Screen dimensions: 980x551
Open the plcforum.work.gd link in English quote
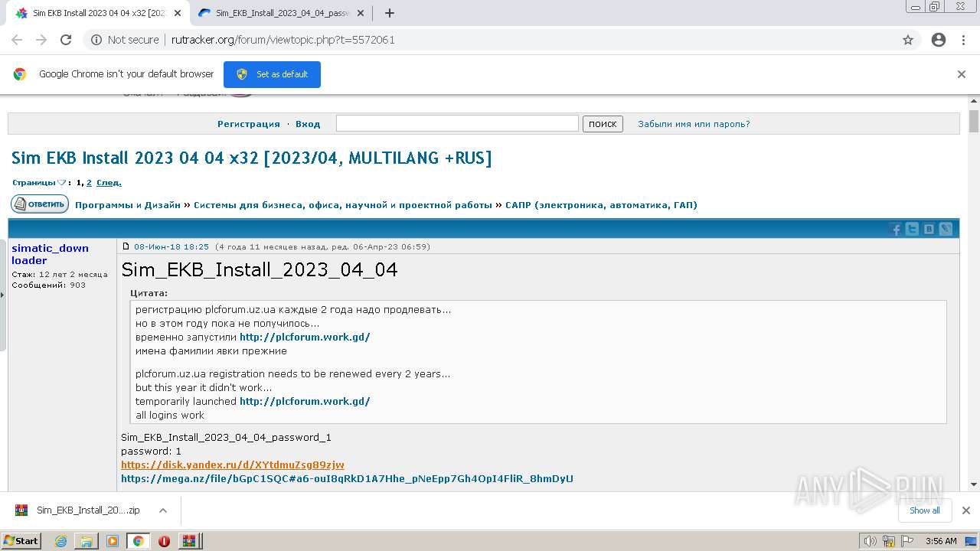305,402
